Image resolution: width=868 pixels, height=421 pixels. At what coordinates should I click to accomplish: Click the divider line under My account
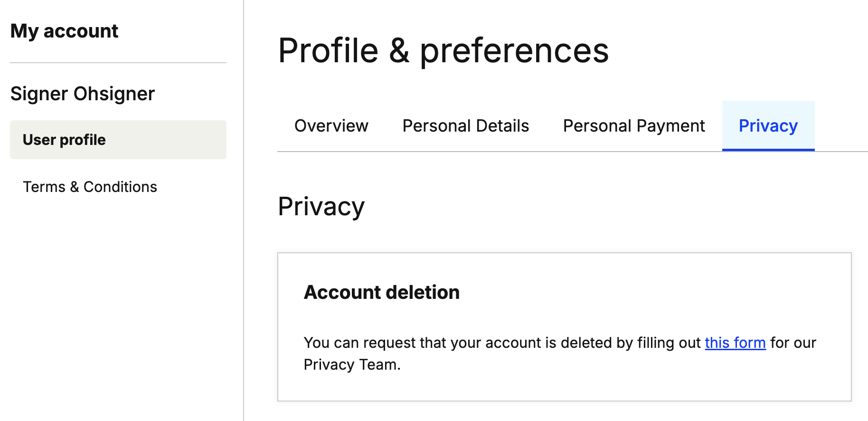[118, 63]
